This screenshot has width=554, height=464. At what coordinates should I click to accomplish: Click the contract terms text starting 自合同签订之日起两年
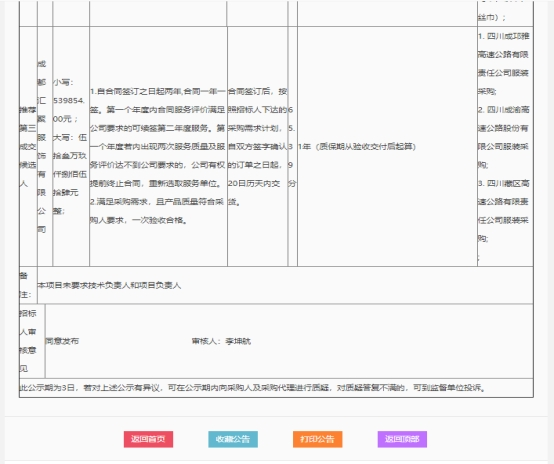pyautogui.click(x=158, y=137)
